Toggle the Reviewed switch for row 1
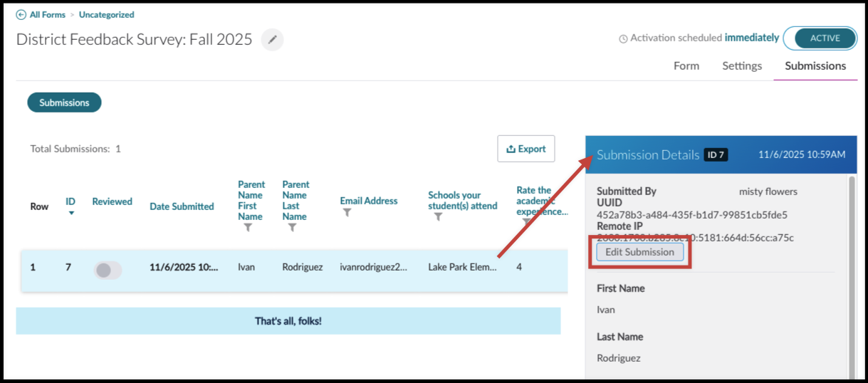The image size is (868, 383). click(108, 270)
